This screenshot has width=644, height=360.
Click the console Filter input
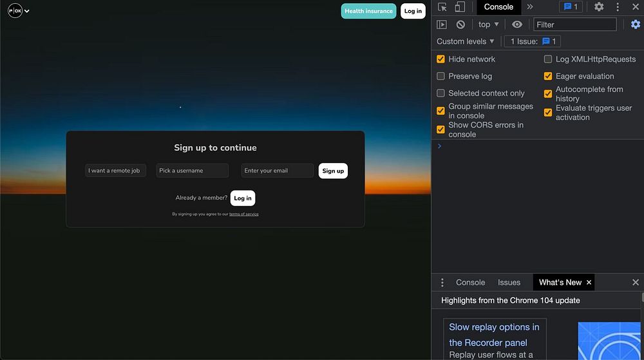tap(574, 24)
